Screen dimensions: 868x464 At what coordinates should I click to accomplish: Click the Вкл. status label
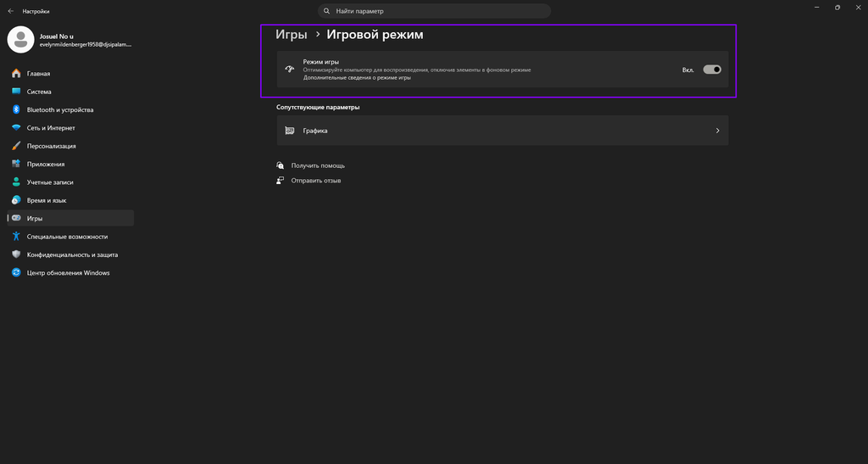pyautogui.click(x=688, y=70)
